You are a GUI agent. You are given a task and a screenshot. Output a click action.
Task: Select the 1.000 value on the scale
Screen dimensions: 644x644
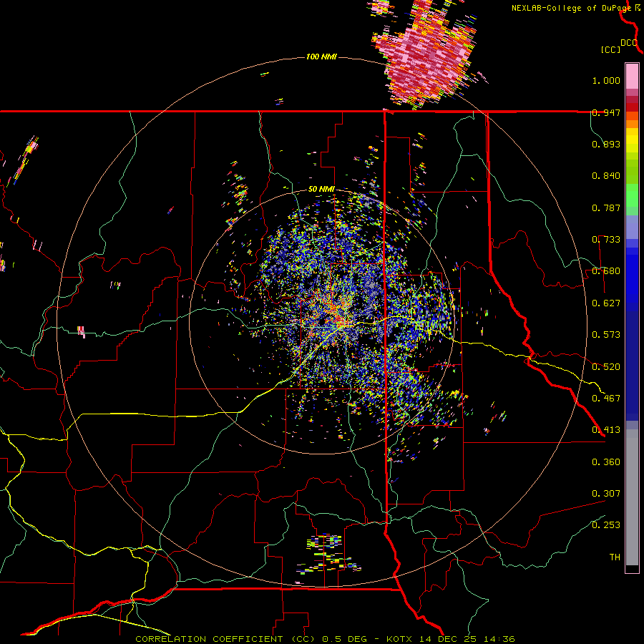[606, 80]
